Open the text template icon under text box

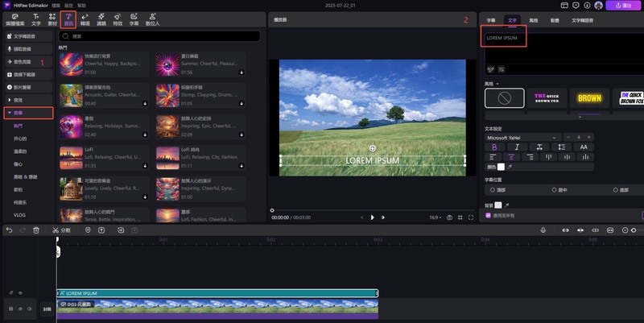(x=501, y=69)
